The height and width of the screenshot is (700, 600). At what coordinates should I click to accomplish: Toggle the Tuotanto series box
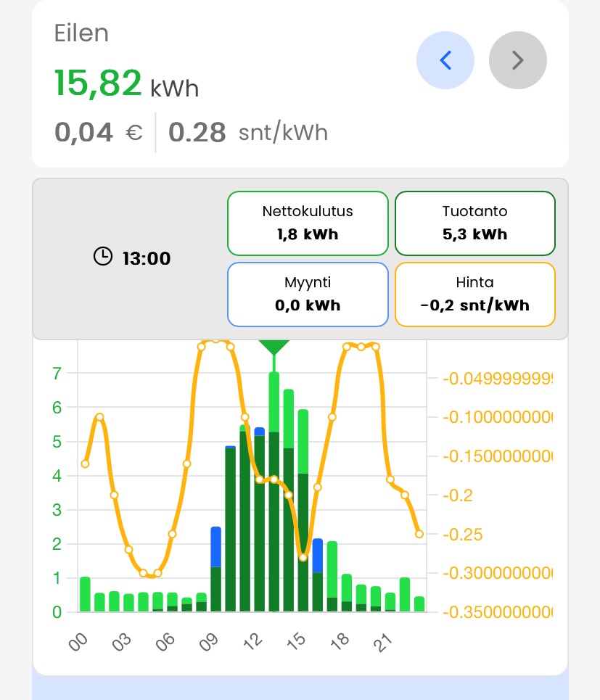pyautogui.click(x=474, y=223)
